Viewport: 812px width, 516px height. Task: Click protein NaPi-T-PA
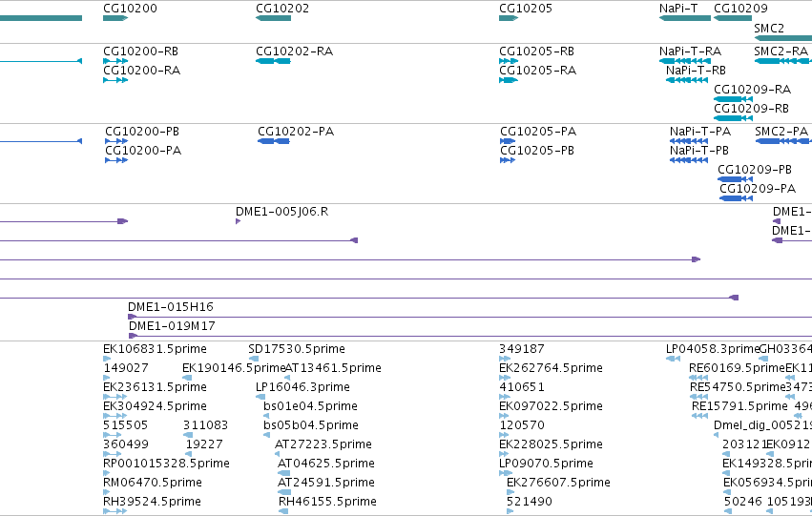click(689, 141)
